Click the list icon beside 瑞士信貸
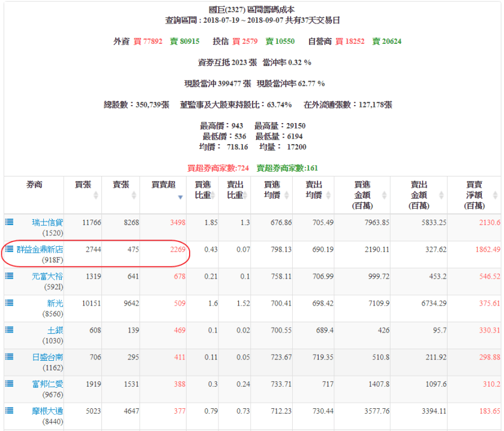Screen dimensions: 504x431 9,222
